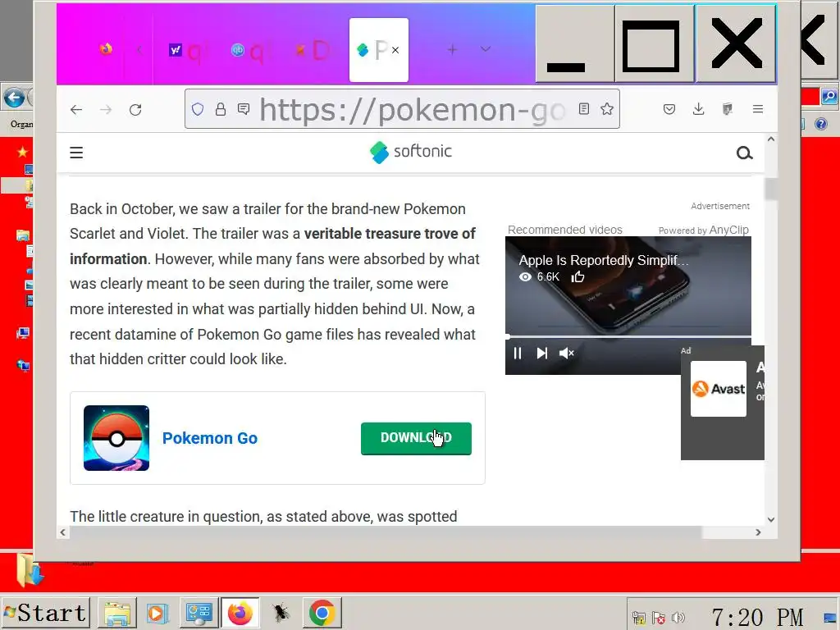Open the Softonic hamburger menu
The width and height of the screenshot is (840, 630).
click(x=76, y=153)
